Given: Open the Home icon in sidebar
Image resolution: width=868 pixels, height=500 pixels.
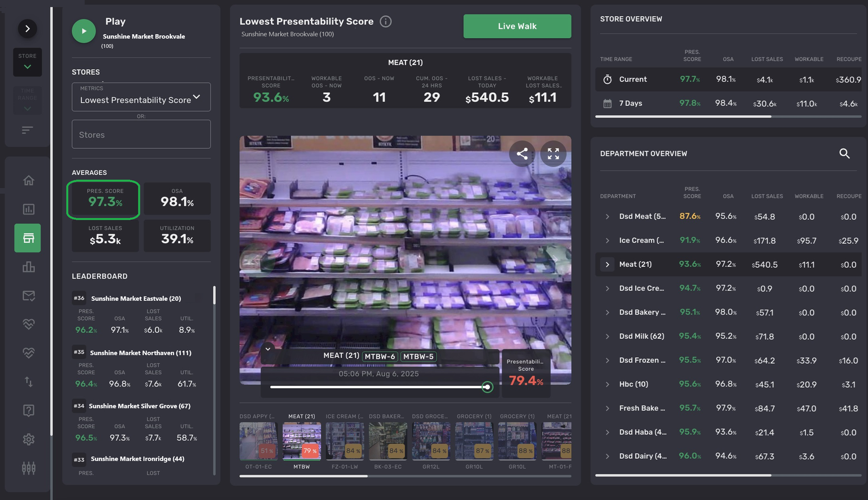Looking at the screenshot, I should (x=29, y=180).
